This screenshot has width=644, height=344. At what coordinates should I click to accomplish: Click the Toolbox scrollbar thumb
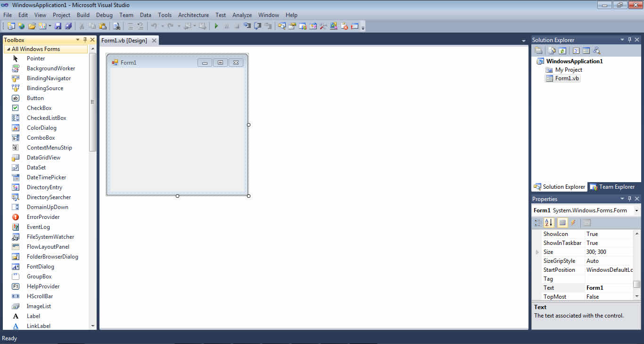pyautogui.click(x=92, y=102)
